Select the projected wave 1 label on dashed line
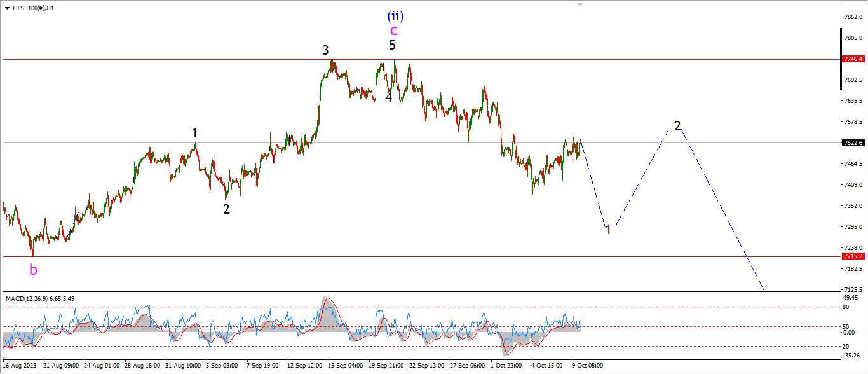The image size is (868, 374). tap(608, 230)
